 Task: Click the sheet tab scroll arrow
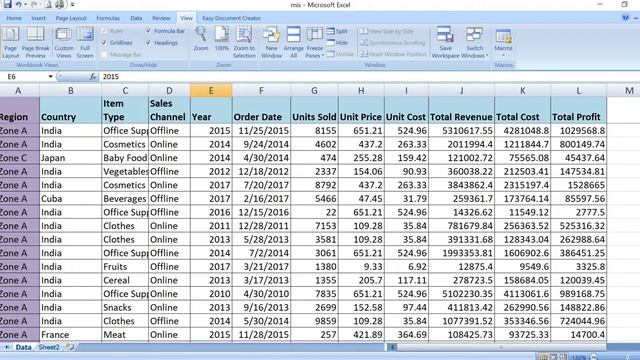point(7,347)
